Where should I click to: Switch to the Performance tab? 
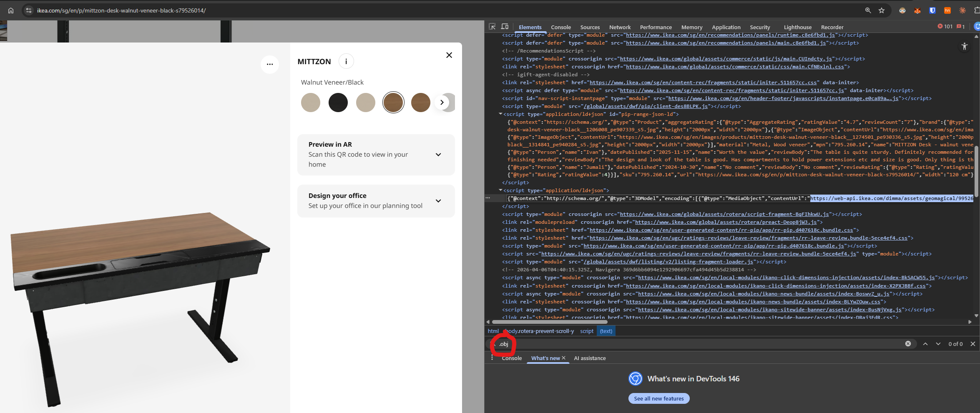656,27
